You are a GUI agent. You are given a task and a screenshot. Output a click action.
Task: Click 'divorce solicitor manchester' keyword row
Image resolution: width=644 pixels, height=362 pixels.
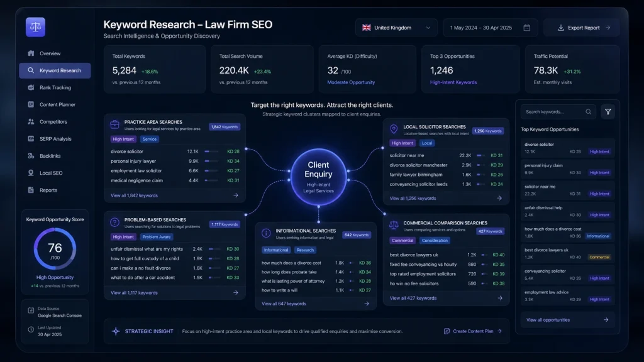coord(446,165)
